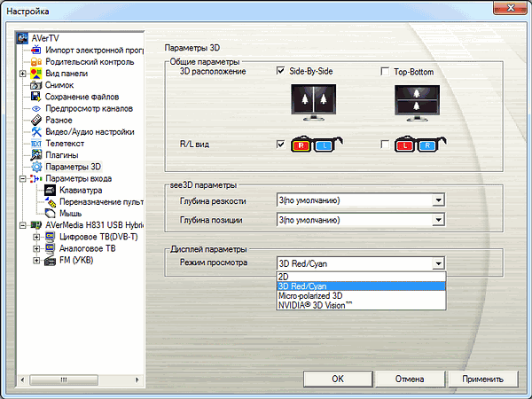
Task: Expand the Вид панели tree node
Action: [23, 74]
